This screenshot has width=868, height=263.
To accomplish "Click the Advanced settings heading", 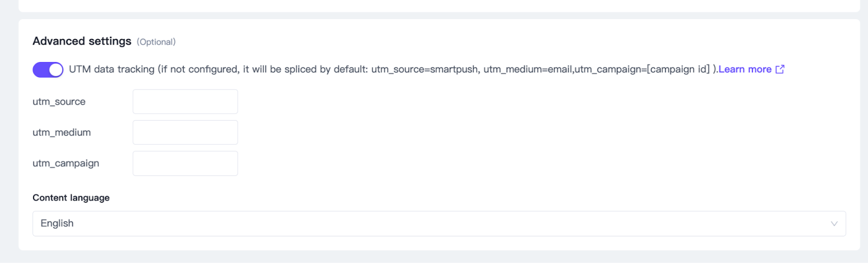I will click(x=82, y=41).
